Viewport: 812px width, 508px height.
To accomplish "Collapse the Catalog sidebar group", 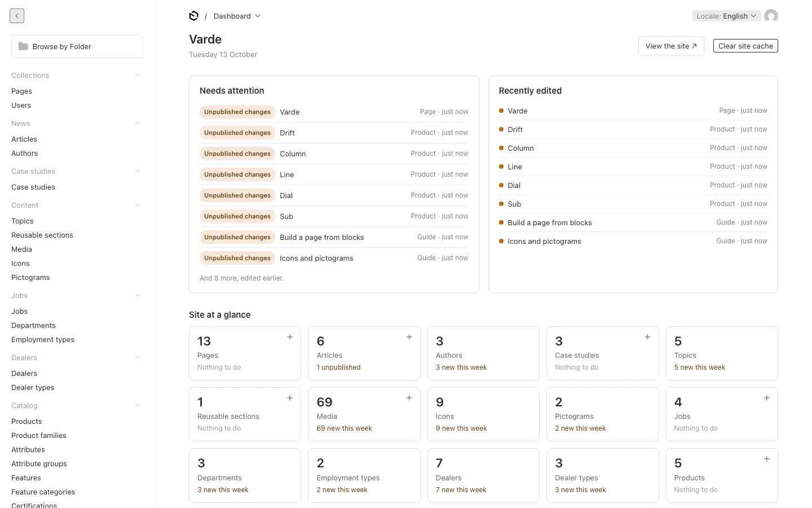I will tap(138, 405).
